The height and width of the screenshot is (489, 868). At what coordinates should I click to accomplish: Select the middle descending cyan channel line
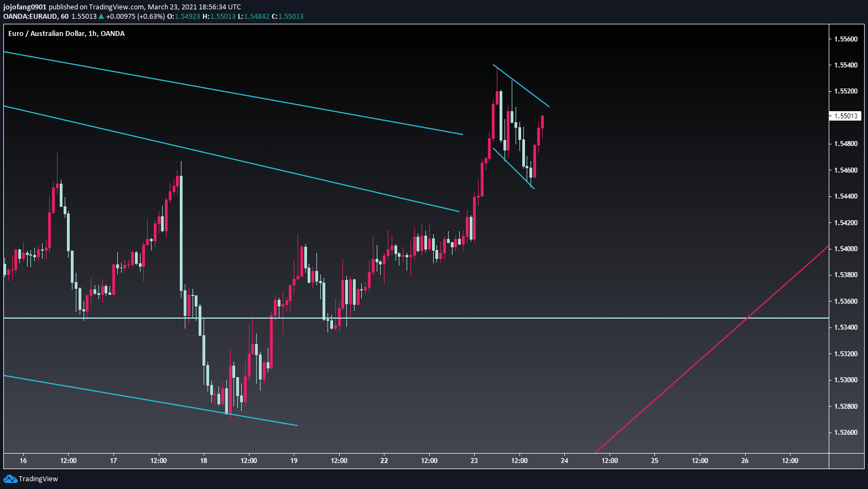tap(232, 159)
